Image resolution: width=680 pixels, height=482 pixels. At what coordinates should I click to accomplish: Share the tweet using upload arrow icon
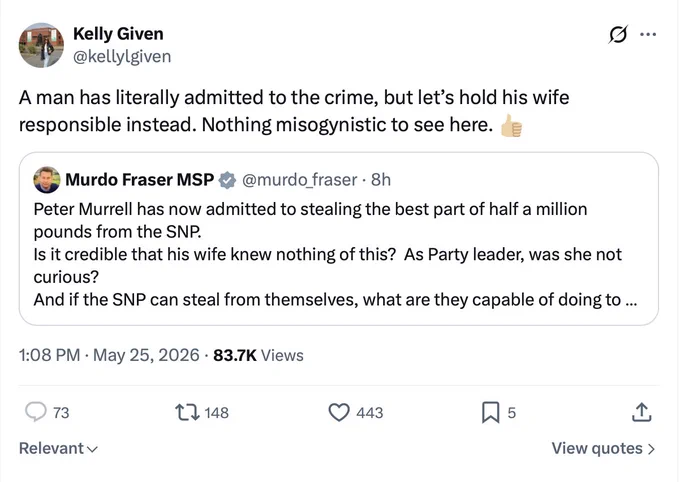[x=641, y=412]
